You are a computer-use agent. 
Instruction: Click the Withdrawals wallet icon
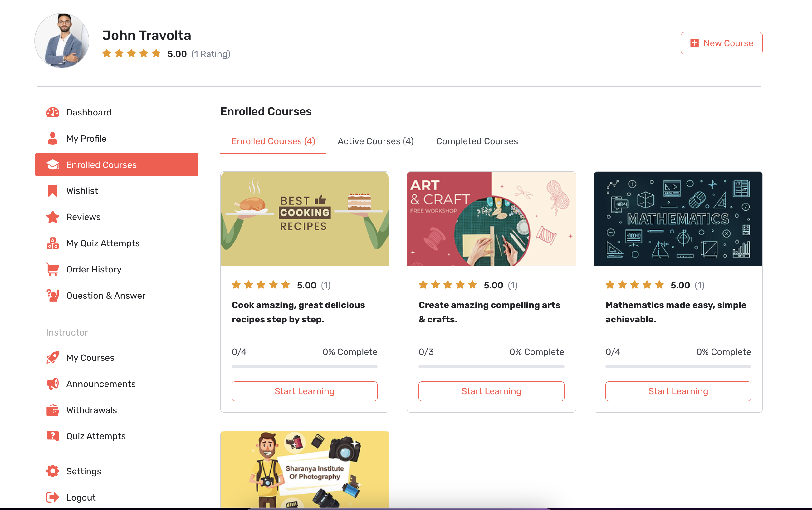tap(53, 410)
